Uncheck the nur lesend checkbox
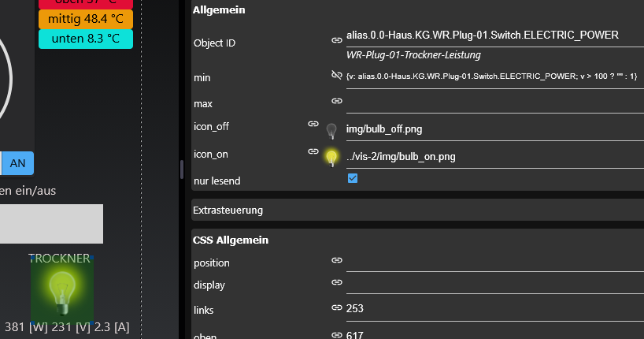This screenshot has height=339, width=644. [x=353, y=179]
